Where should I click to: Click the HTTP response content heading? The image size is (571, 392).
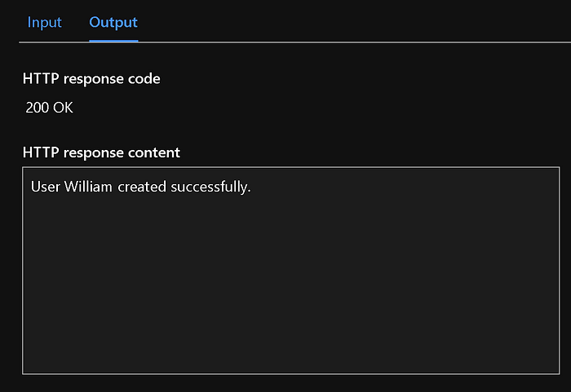click(x=101, y=152)
